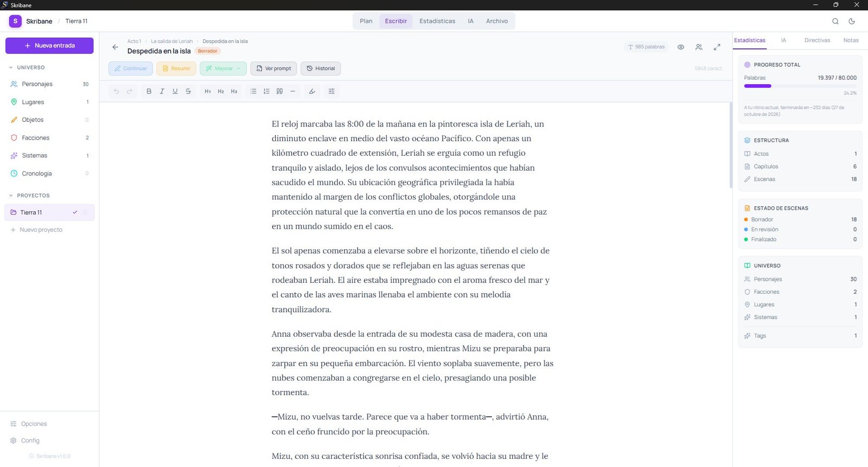The height and width of the screenshot is (467, 868).
Task: Click the Finalizado status row
Action: coord(800,239)
